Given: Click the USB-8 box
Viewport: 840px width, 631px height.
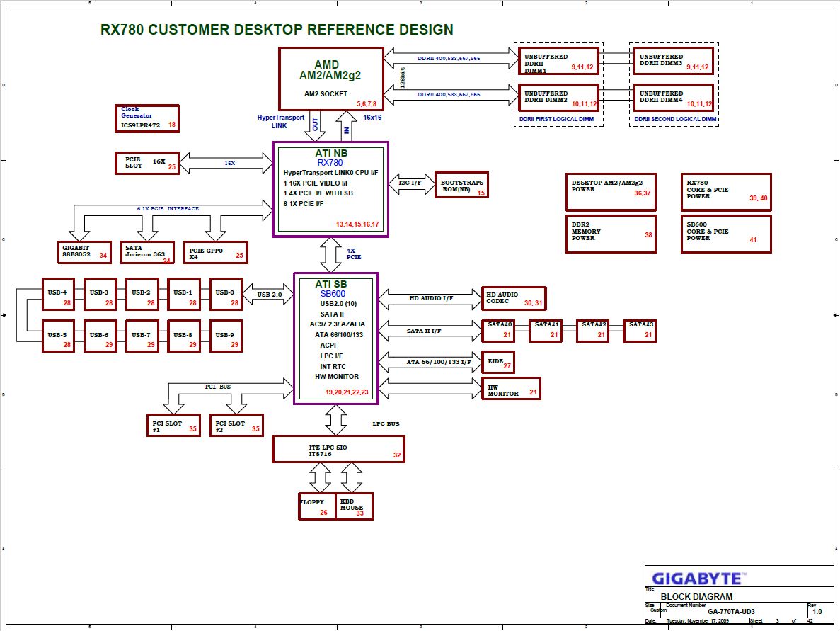Looking at the screenshot, I should tap(184, 336).
